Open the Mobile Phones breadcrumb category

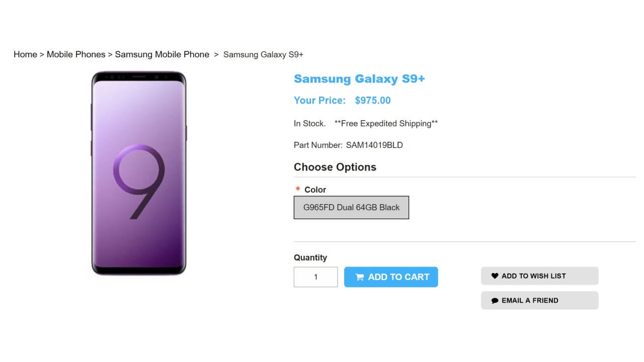point(76,54)
